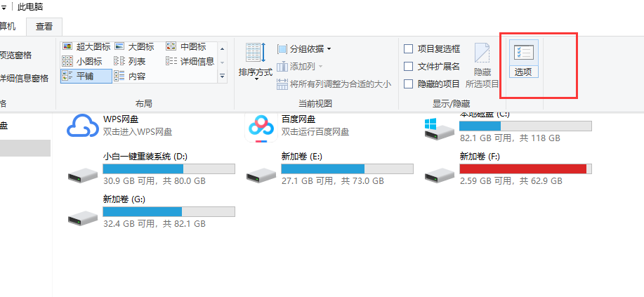Click 将所有列调整为合适的大小 button
The image size is (644, 297).
[334, 84]
